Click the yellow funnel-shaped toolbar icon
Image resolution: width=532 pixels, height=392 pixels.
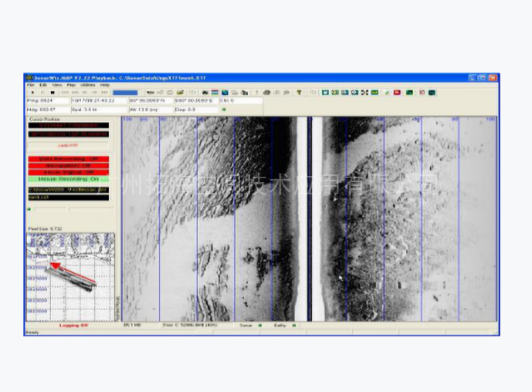pos(299,93)
